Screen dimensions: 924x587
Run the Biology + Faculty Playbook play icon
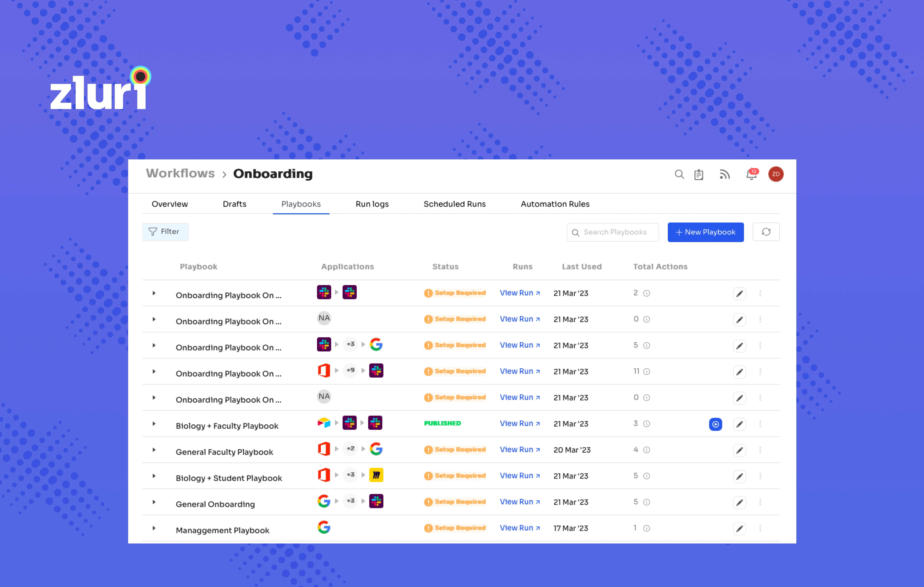pos(716,424)
